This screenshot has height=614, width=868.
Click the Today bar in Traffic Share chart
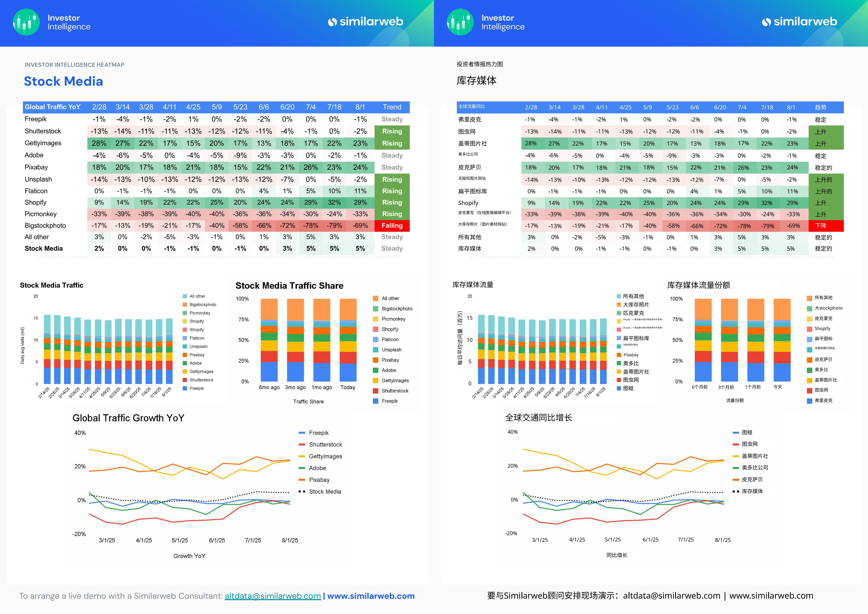pos(348,340)
